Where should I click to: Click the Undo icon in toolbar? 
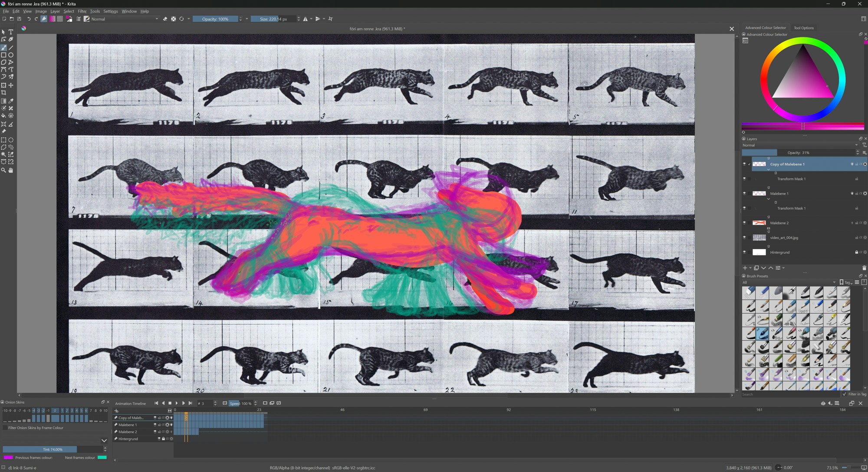pos(29,19)
